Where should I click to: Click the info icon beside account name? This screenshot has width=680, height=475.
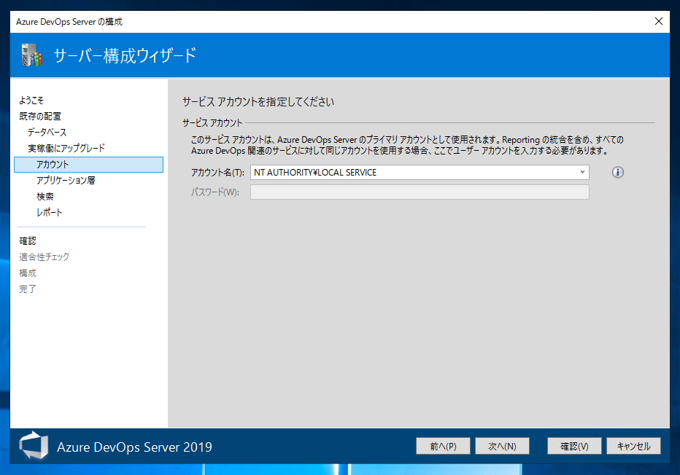coord(618,172)
